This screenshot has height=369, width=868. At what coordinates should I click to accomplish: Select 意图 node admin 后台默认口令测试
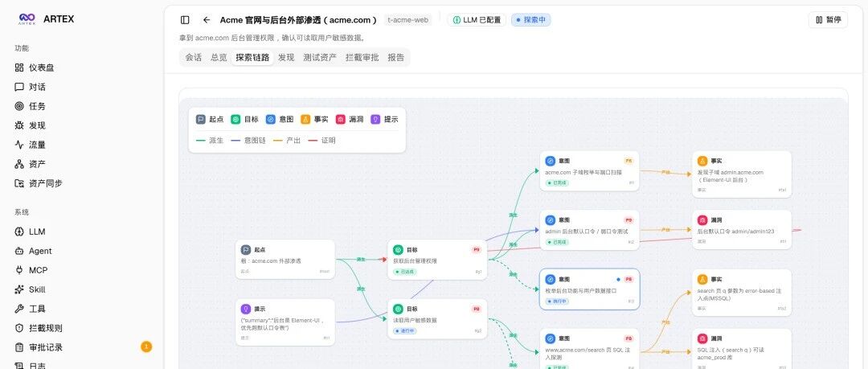click(x=590, y=230)
